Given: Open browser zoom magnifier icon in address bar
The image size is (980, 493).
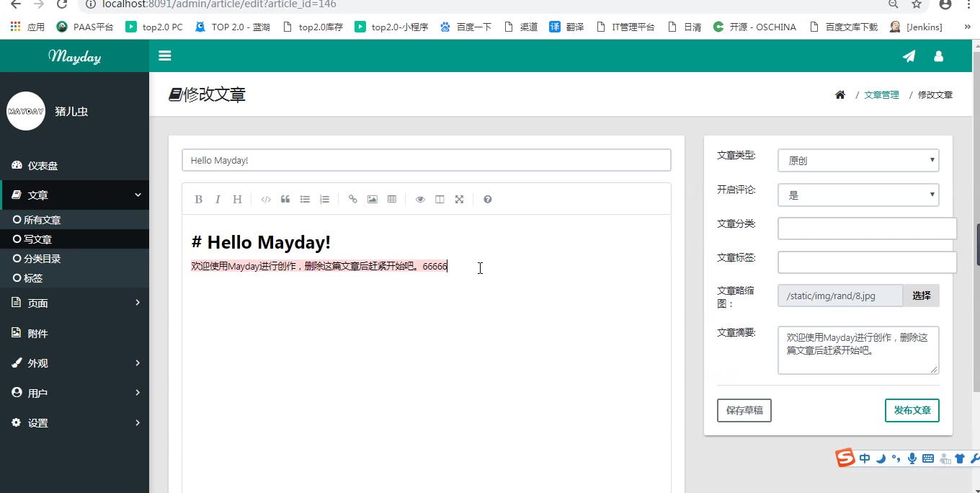Looking at the screenshot, I should [x=894, y=4].
